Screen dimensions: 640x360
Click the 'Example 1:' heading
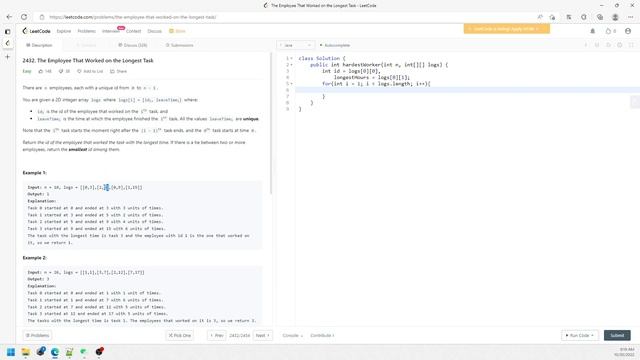pos(34,173)
